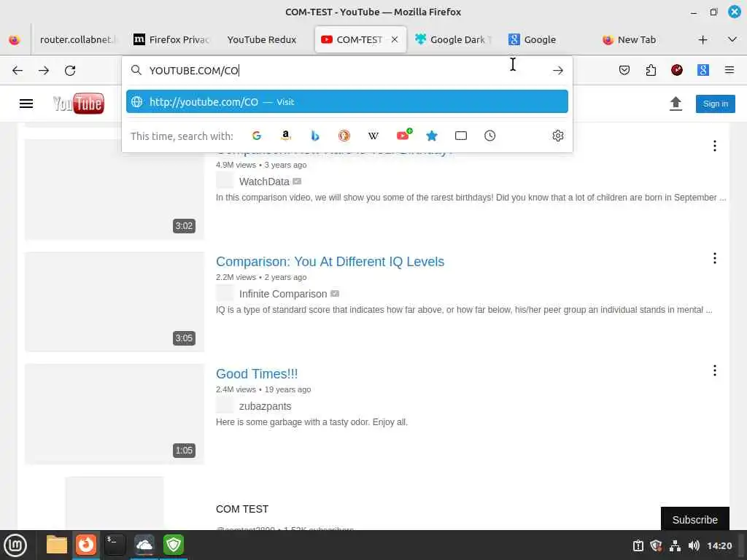
Task: Visit the http://youtube.com/CO suggestion
Action: (x=347, y=101)
